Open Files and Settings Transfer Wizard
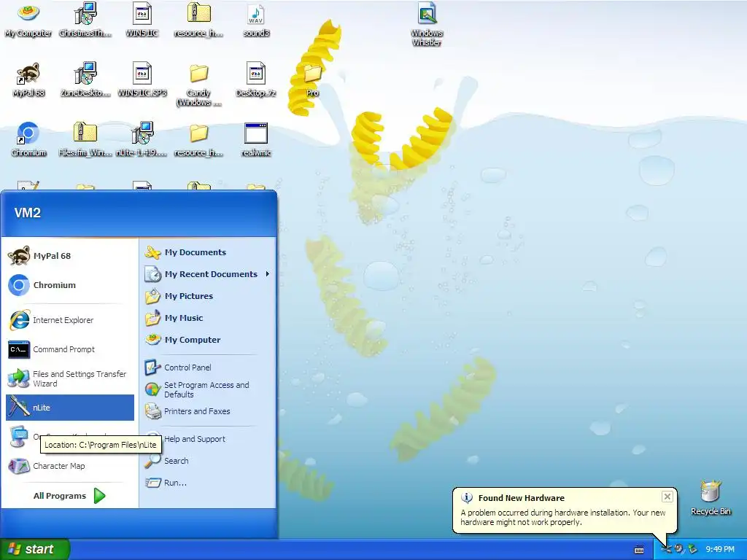Viewport: 747px width, 560px height. (x=70, y=378)
